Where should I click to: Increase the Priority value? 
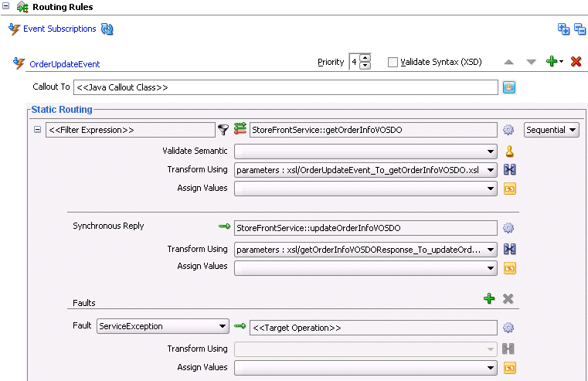tap(365, 58)
